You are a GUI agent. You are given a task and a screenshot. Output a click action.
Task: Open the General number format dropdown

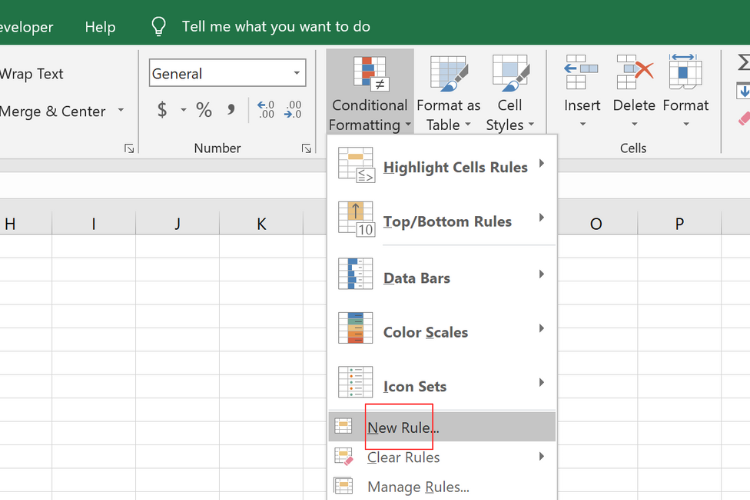coord(297,73)
